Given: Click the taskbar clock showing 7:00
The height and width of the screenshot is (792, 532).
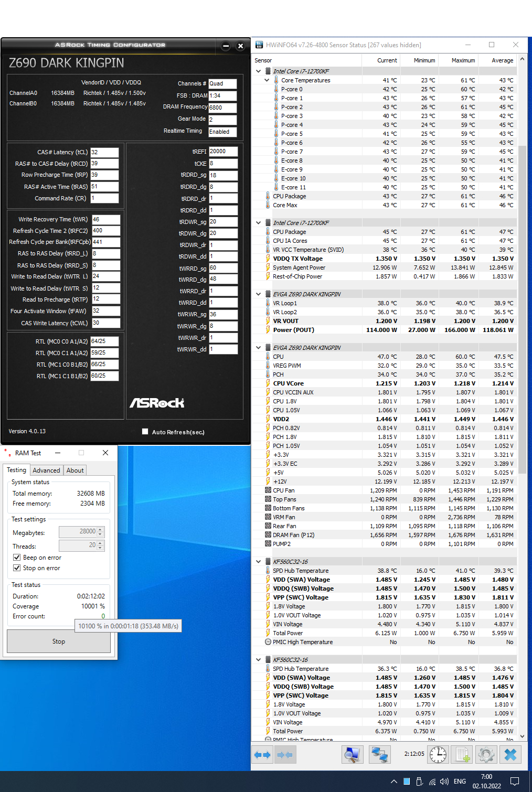Looking at the screenshot, I should (x=486, y=782).
